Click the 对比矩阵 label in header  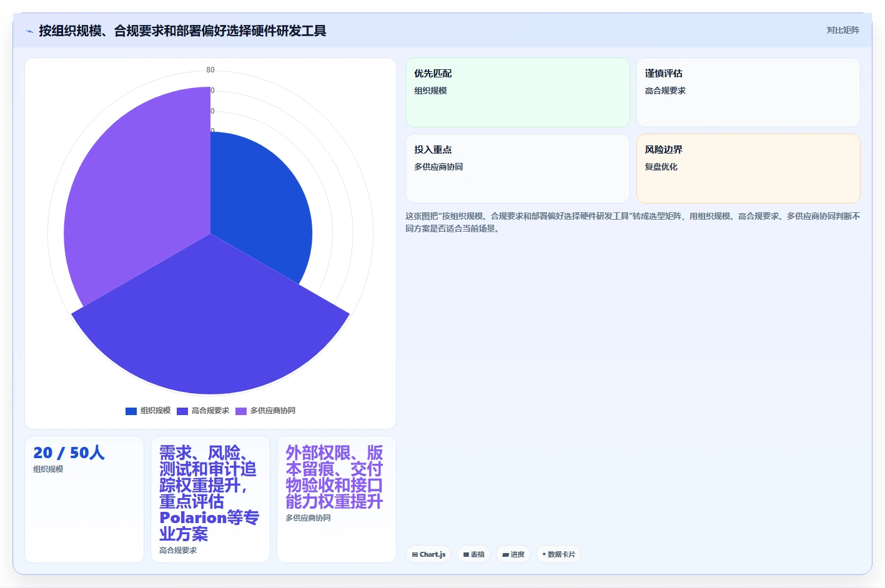[x=843, y=30]
